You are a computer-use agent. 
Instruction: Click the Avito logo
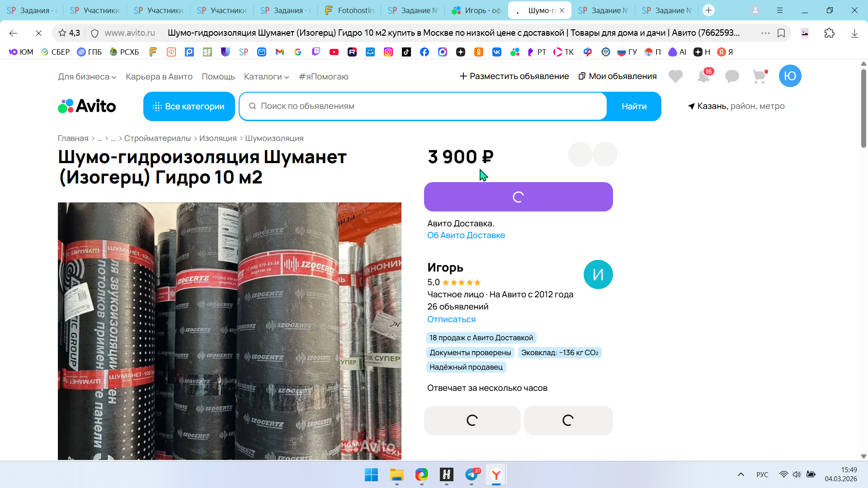tap(87, 106)
